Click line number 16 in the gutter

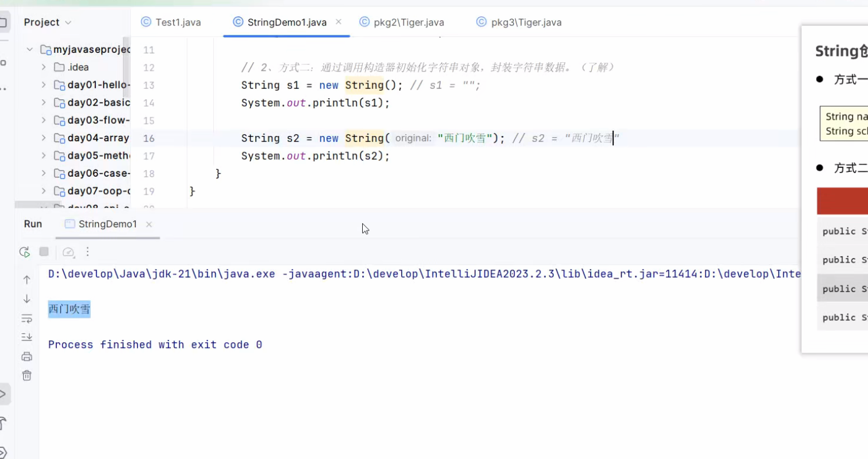tap(149, 138)
